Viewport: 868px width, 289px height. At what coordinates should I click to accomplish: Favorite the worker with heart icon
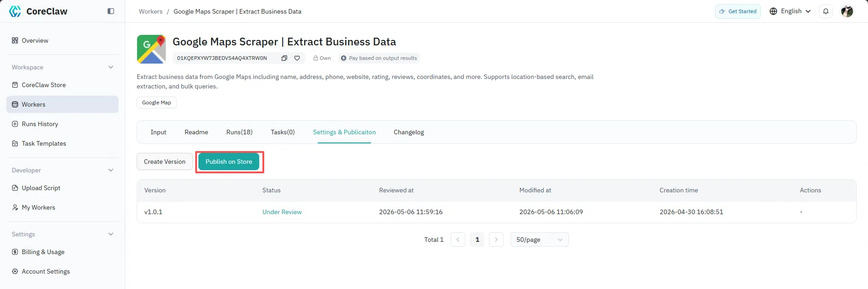pyautogui.click(x=297, y=58)
